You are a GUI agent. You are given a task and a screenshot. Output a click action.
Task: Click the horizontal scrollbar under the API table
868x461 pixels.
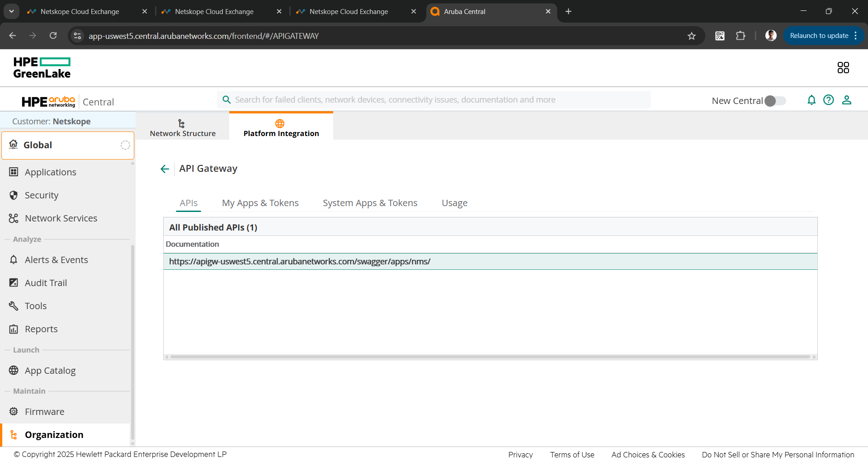pos(490,357)
